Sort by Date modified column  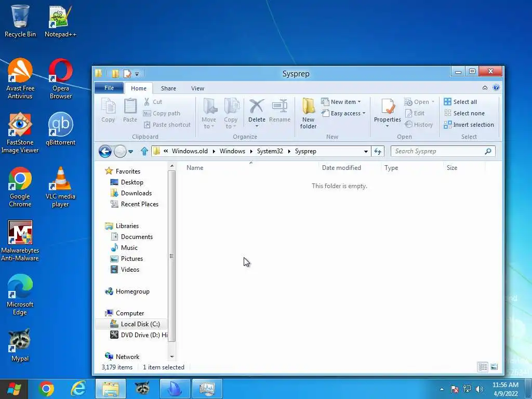pos(350,168)
